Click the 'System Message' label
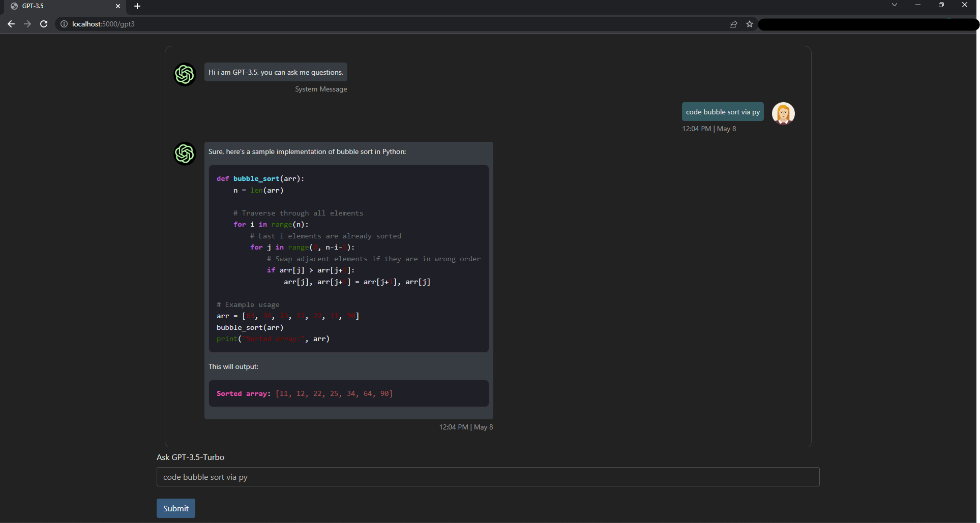980x523 pixels. pyautogui.click(x=321, y=89)
